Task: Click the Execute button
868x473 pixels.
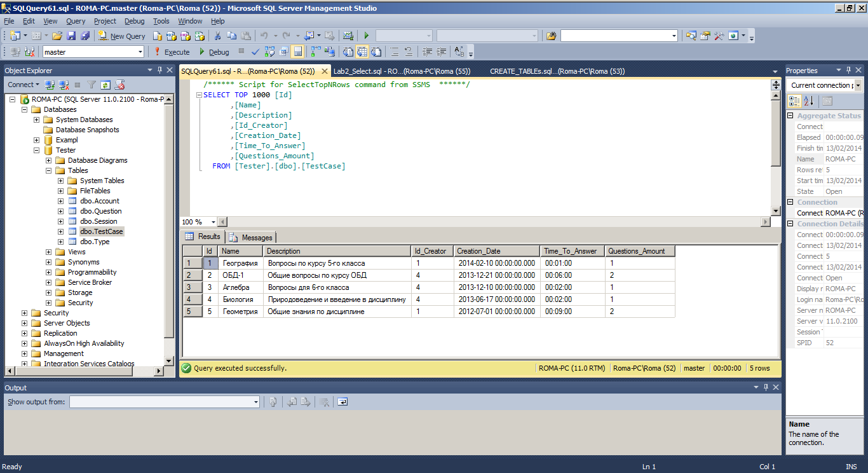Action: click(x=172, y=51)
